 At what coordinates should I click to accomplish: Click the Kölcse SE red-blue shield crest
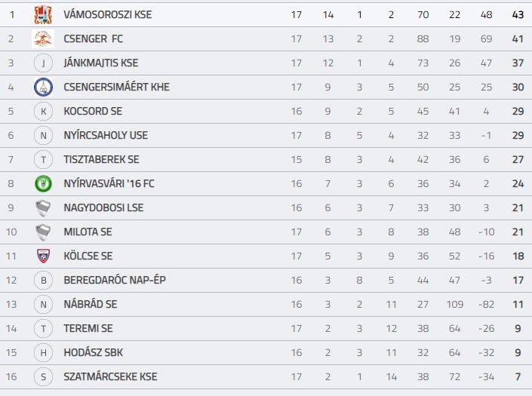(44, 256)
